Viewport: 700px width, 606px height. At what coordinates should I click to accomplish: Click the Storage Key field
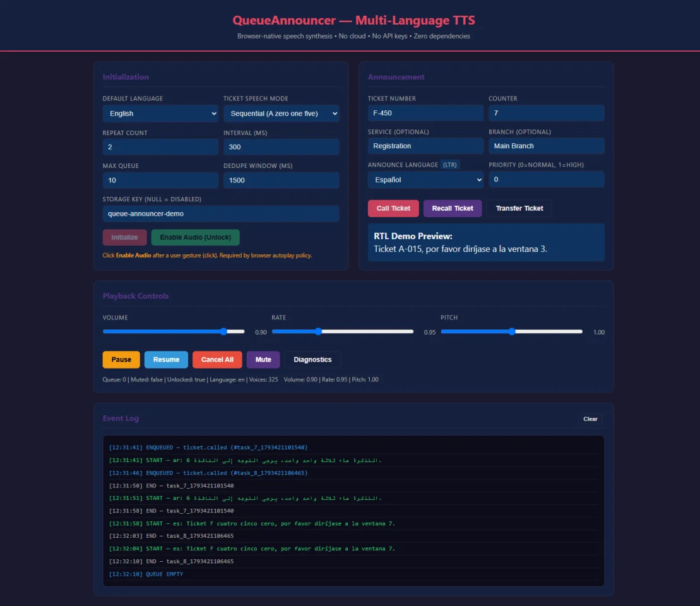tap(221, 213)
